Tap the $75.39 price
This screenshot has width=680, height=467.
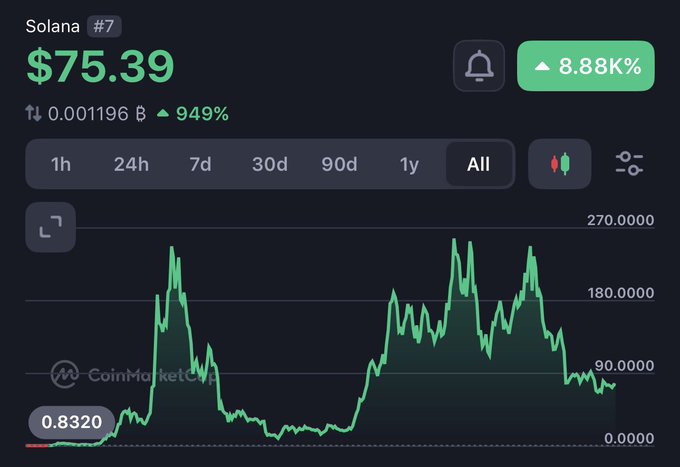pyautogui.click(x=100, y=66)
